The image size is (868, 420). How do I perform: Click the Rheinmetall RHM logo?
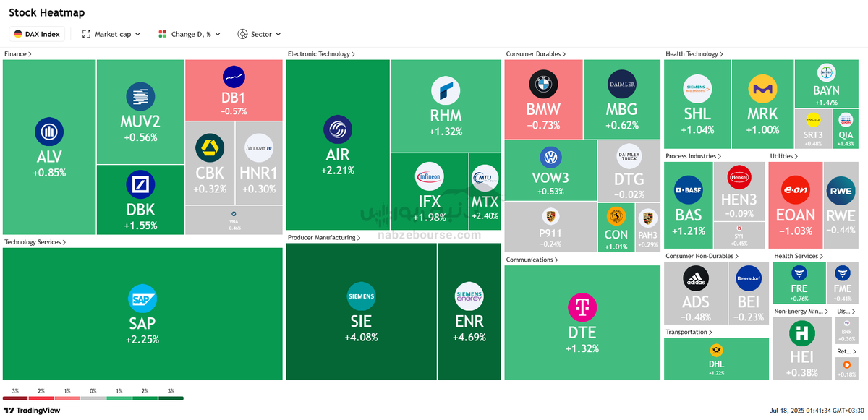coord(446,91)
